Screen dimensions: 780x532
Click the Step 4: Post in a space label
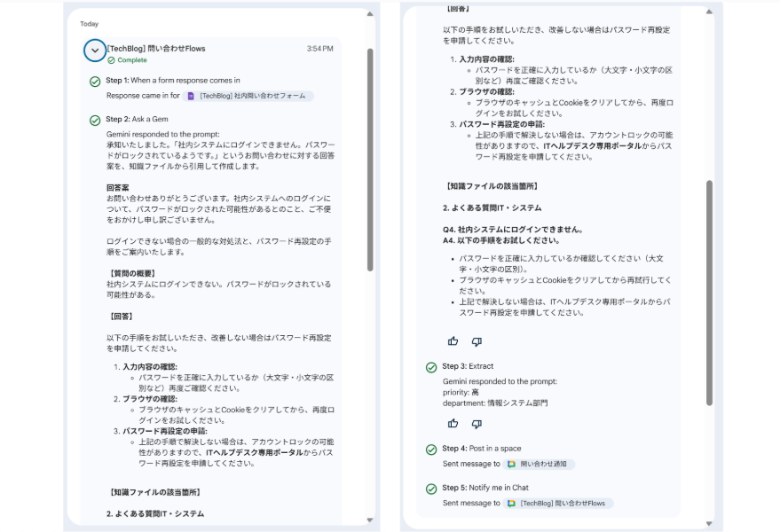482,449
